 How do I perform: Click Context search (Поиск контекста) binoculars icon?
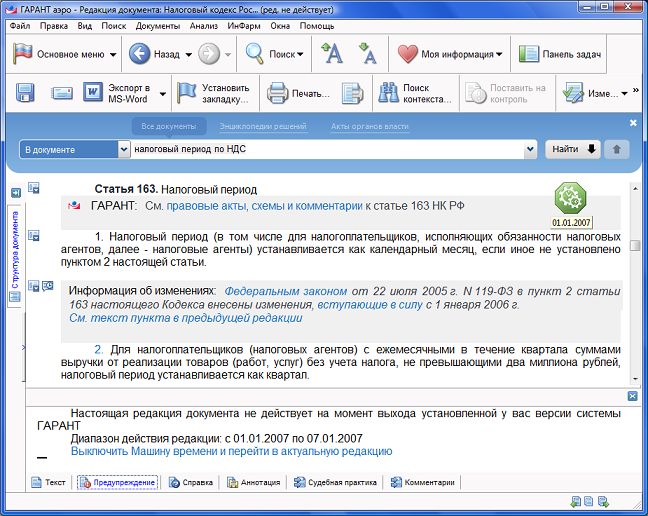387,94
